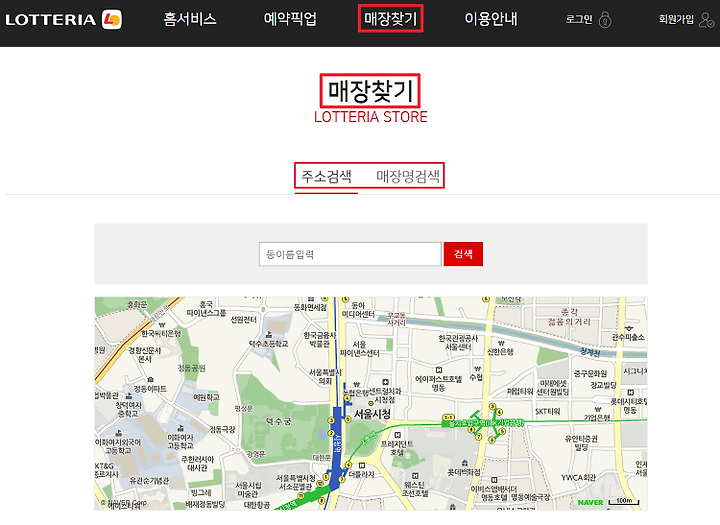
Task: Click the member signup person icon
Action: 706,20
